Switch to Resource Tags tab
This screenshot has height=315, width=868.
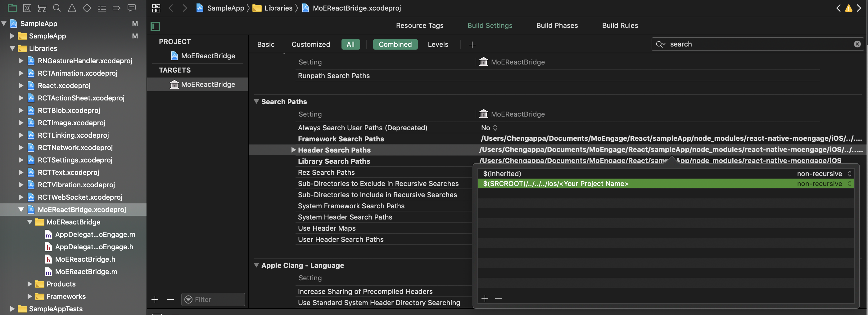pyautogui.click(x=419, y=25)
